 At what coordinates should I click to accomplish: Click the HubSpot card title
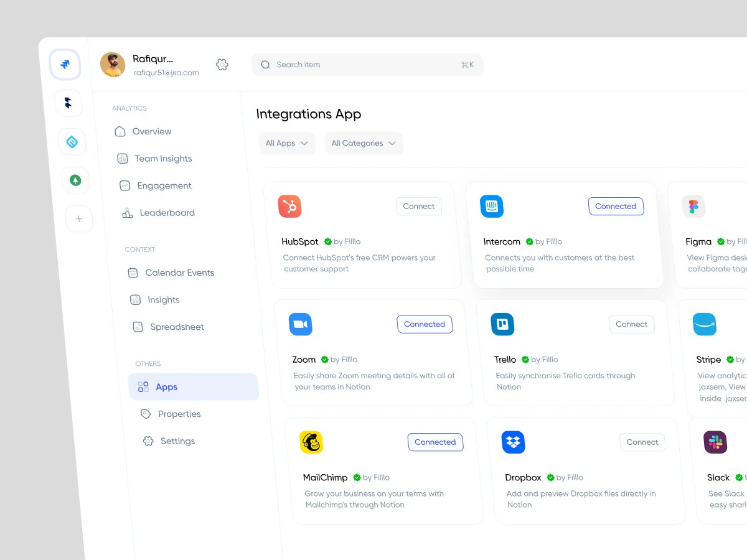300,242
